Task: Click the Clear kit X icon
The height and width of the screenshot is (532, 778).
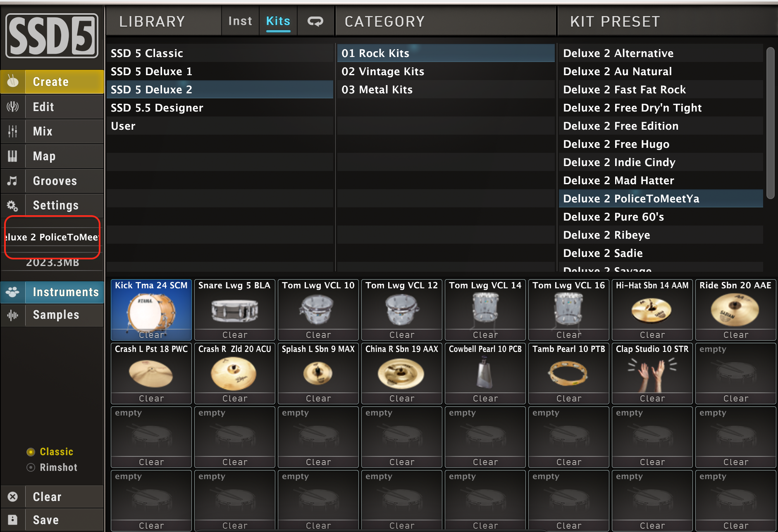Action: coord(13,496)
